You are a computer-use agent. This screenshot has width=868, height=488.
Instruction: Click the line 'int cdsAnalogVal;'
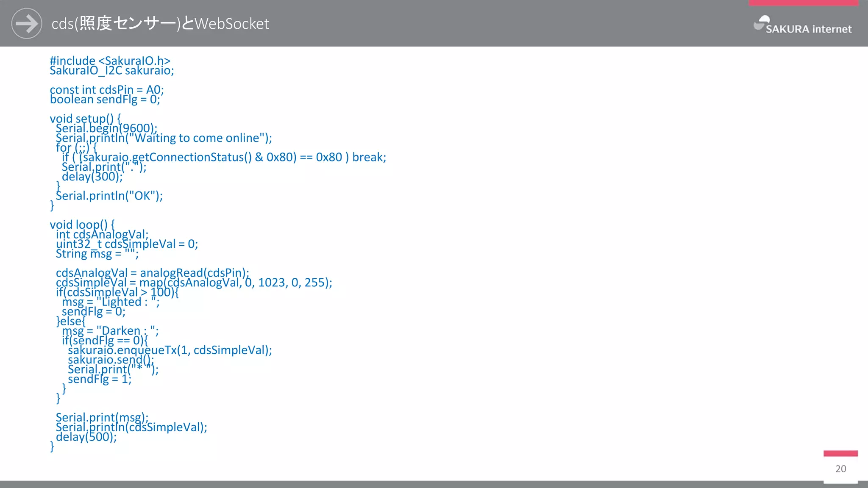102,234
